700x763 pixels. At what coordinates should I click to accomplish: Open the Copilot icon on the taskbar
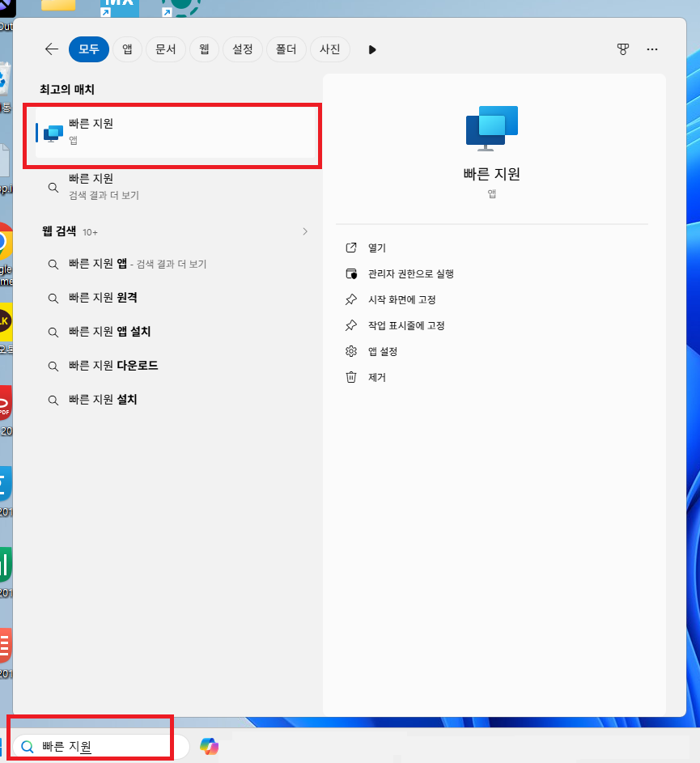pyautogui.click(x=209, y=747)
